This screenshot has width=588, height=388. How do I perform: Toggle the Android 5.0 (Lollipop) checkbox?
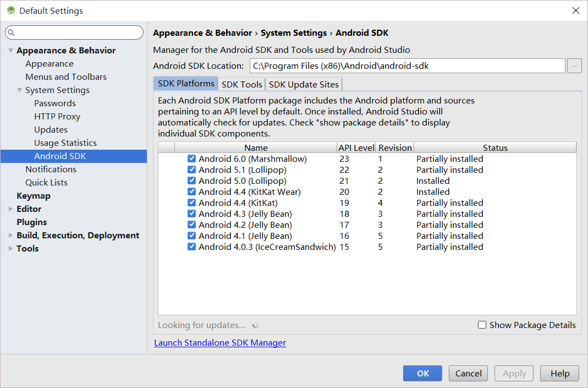(x=191, y=181)
